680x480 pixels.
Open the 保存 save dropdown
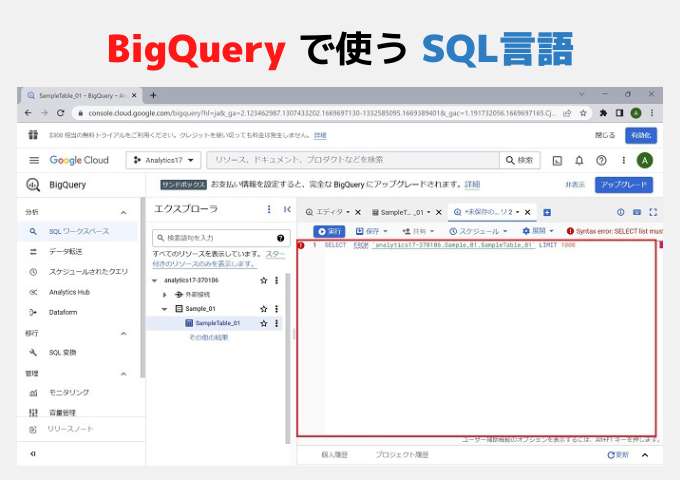click(371, 232)
